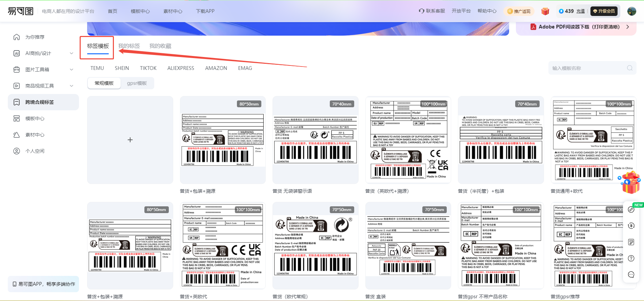Open the 普货通用+欧代 template
This screenshot has width=644, height=301.
(593, 140)
